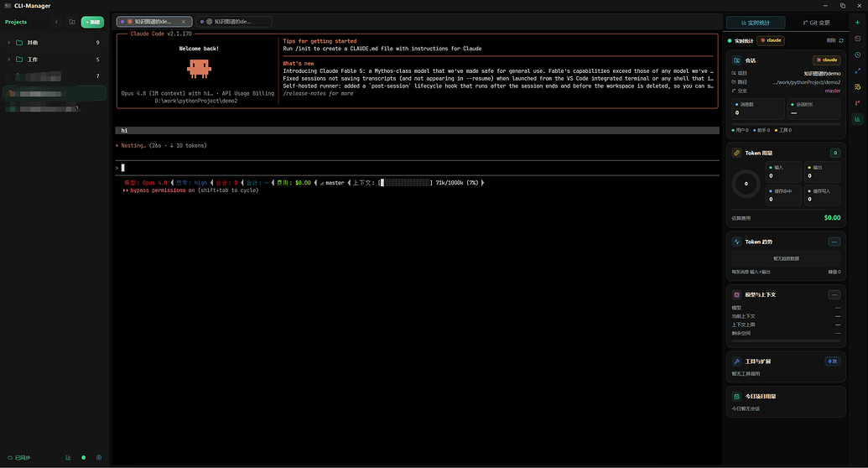Click the 模型与上下文 card icon

(737, 294)
